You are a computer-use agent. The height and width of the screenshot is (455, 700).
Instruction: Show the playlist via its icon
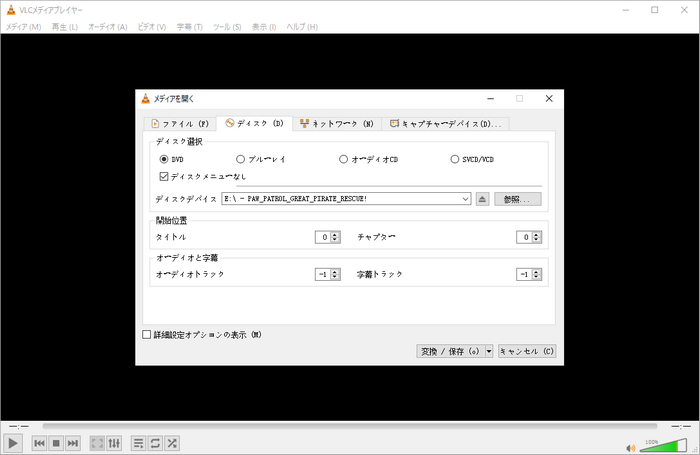[x=139, y=443]
